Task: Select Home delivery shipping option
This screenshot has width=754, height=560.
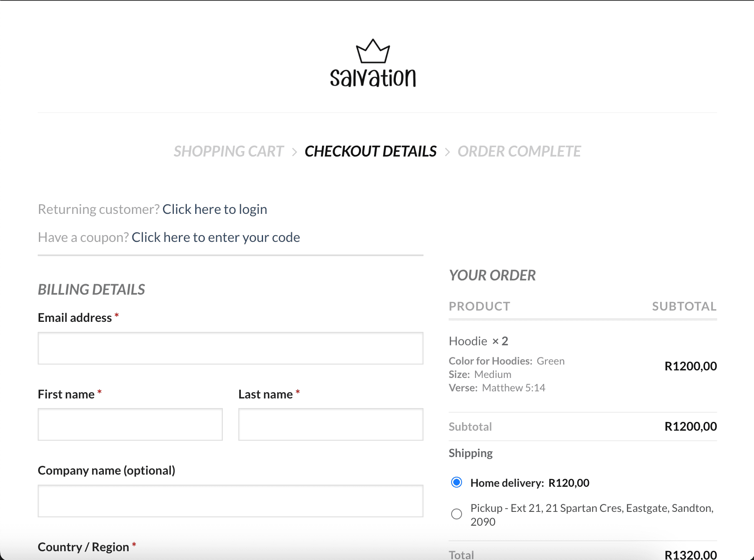Action: point(457,483)
